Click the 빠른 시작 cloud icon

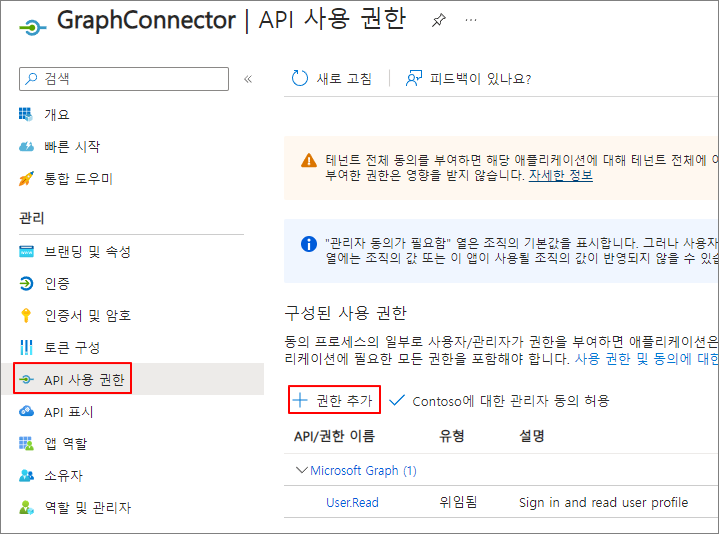coord(26,147)
